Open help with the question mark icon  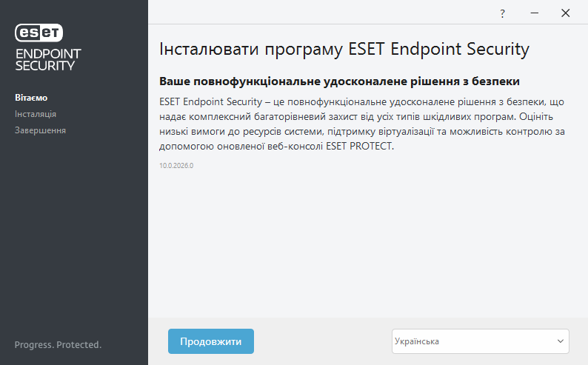coord(502,13)
